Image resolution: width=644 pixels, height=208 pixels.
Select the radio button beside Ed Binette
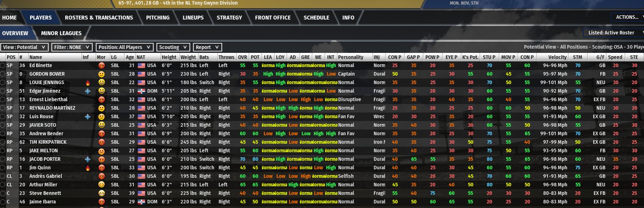pyautogui.click(x=3, y=66)
